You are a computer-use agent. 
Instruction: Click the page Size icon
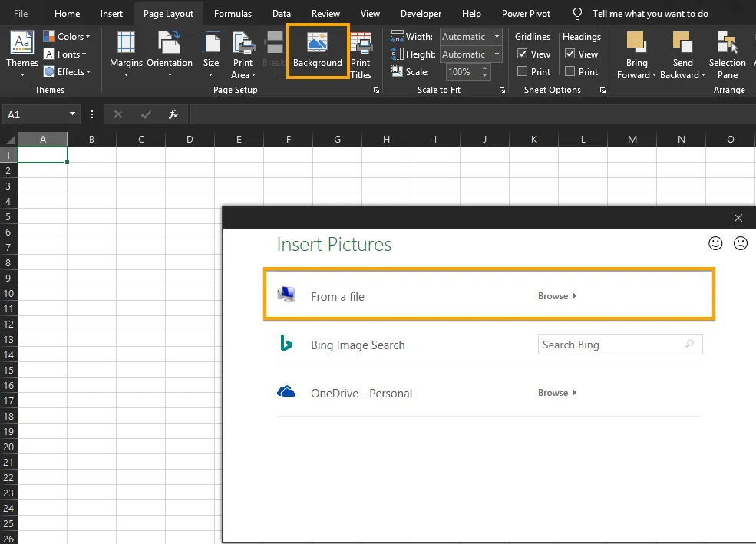(x=211, y=42)
